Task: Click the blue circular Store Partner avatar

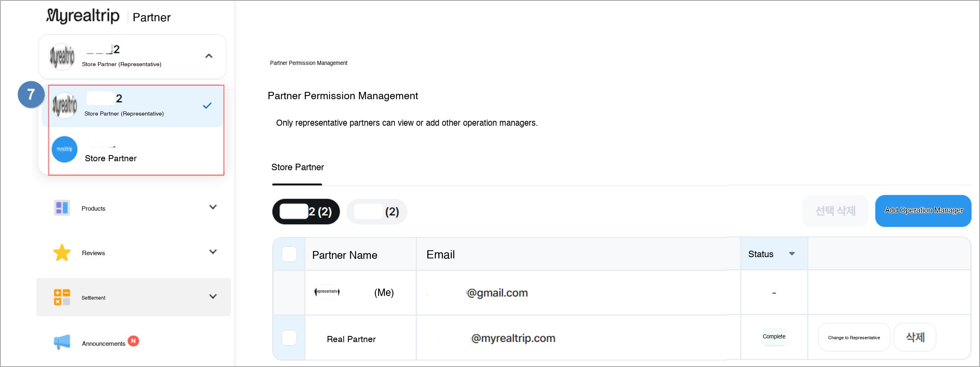Action: point(64,149)
